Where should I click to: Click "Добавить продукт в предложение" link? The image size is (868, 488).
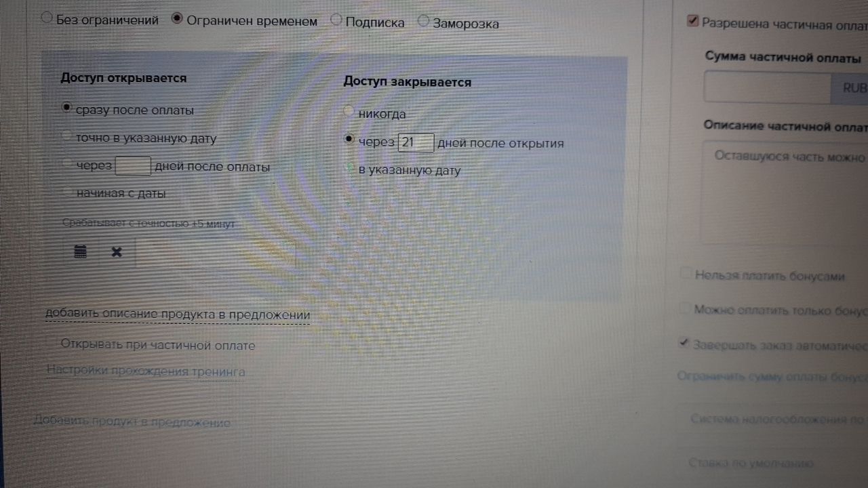[x=132, y=422]
